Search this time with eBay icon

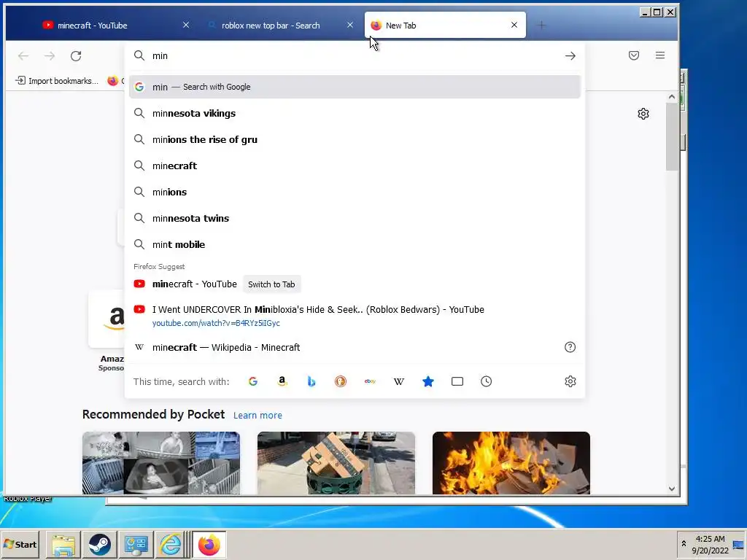tap(370, 381)
